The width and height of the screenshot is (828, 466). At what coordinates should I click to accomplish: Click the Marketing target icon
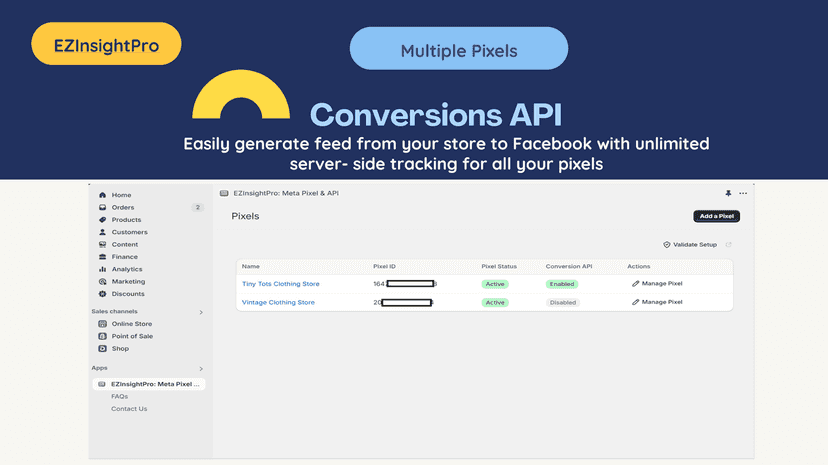point(102,282)
